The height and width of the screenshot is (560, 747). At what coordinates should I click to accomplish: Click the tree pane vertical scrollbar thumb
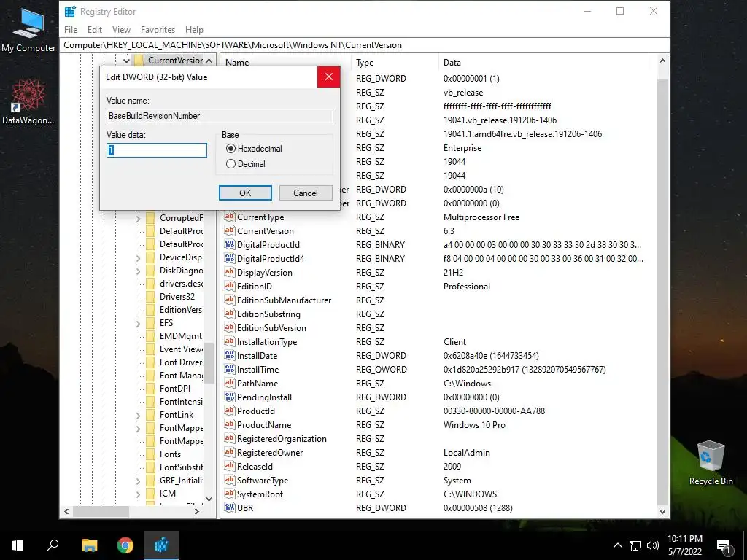click(x=209, y=363)
